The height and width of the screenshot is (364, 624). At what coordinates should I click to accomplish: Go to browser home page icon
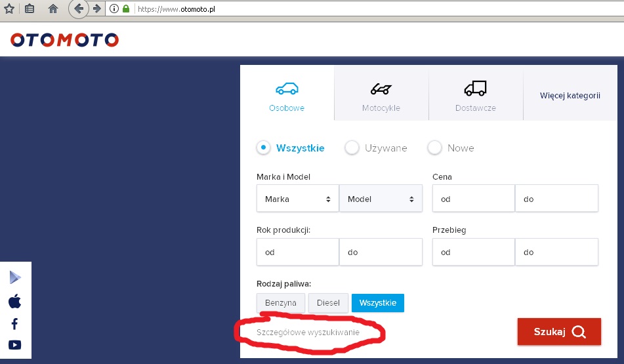pyautogui.click(x=53, y=9)
